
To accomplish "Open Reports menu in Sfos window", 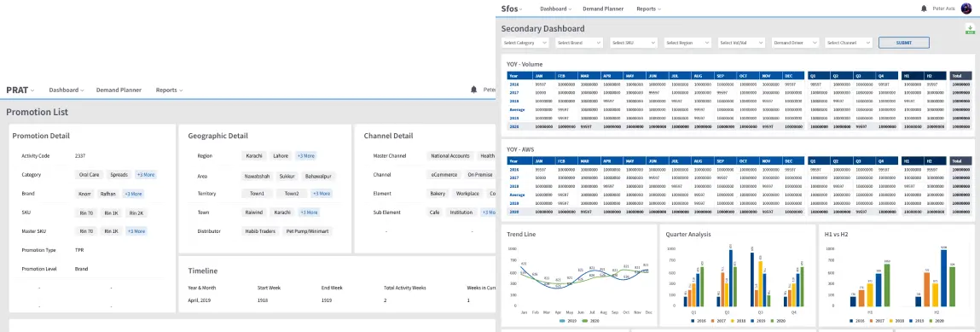I will 649,9.
